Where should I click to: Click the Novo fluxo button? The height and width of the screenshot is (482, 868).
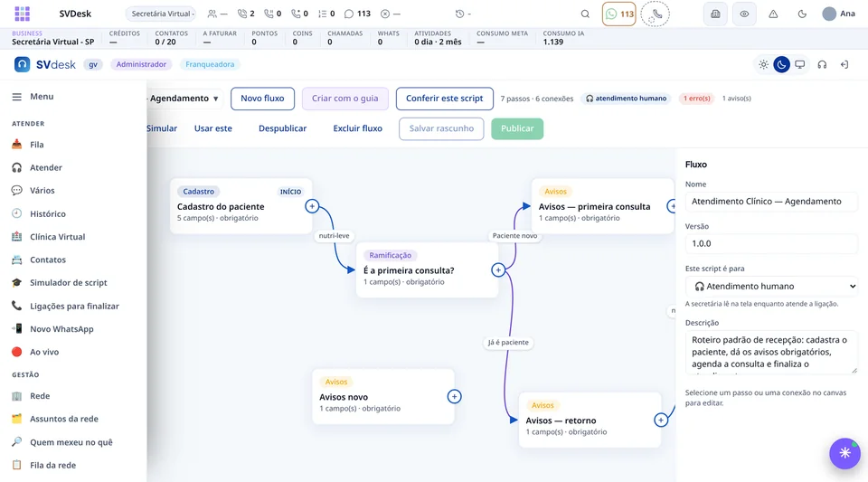pyautogui.click(x=262, y=99)
